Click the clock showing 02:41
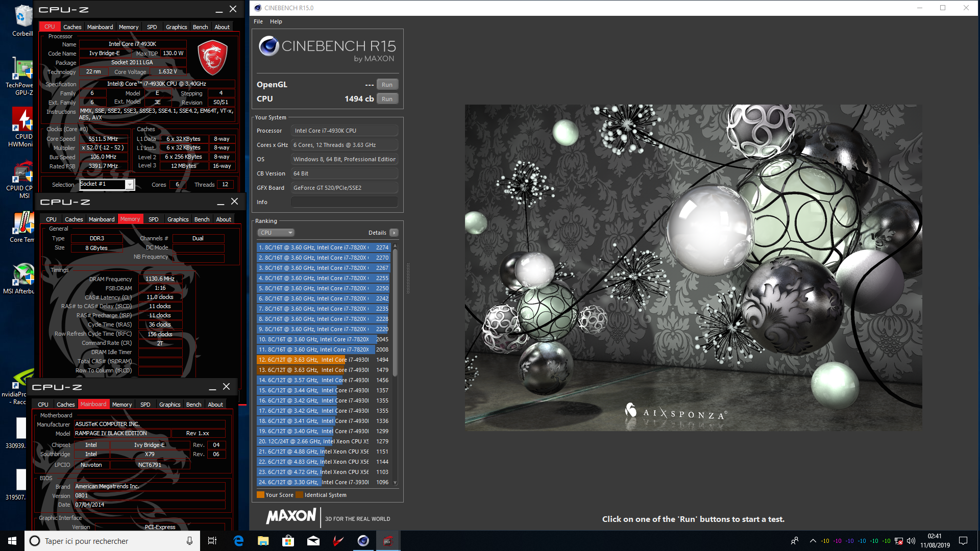This screenshot has height=551, width=980. pyautogui.click(x=935, y=536)
